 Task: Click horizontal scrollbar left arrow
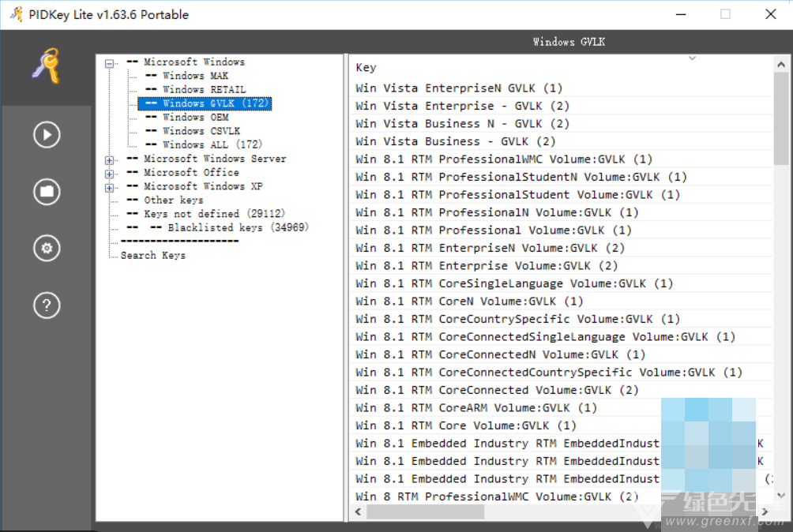358,511
